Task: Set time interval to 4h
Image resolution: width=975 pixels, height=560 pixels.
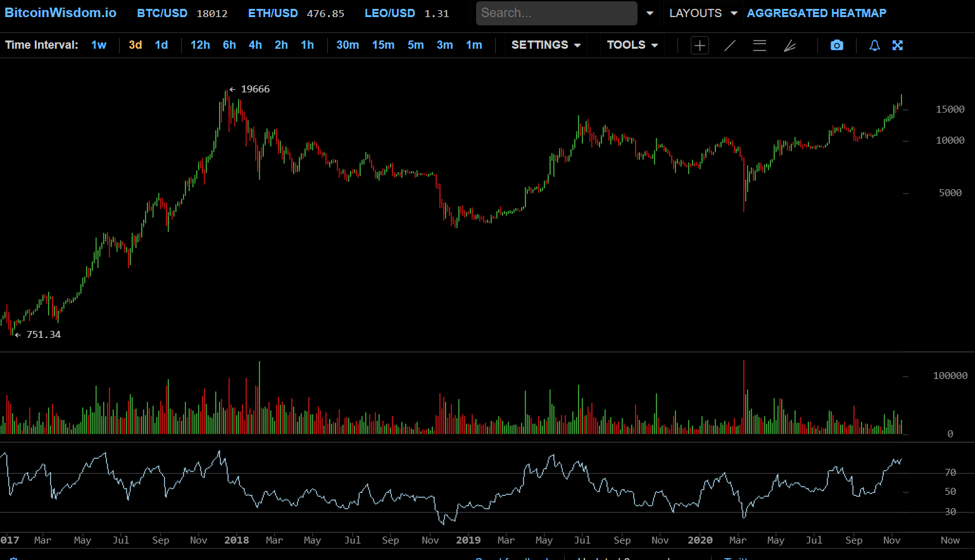Action: pyautogui.click(x=255, y=45)
